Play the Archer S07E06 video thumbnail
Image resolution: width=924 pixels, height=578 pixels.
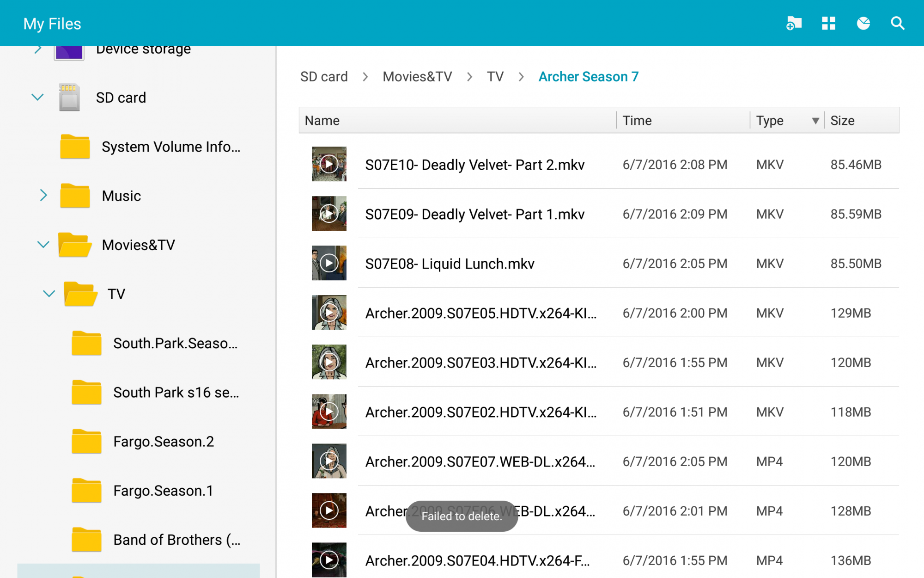(329, 510)
